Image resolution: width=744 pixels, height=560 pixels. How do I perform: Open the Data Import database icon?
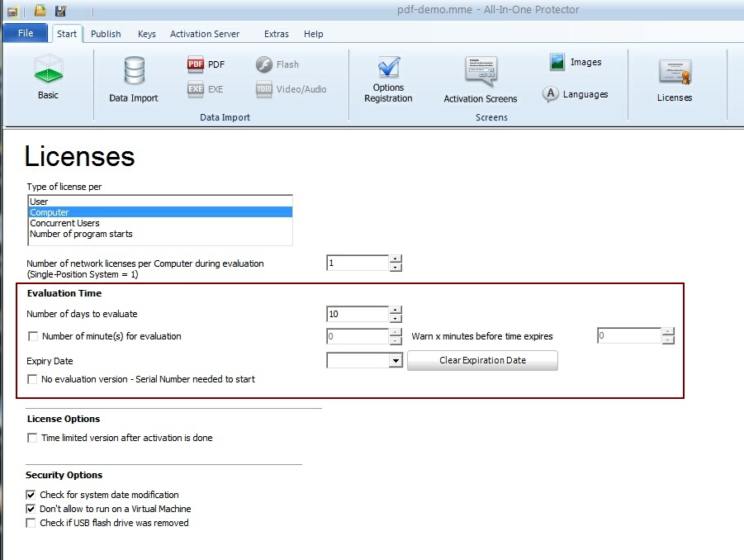(x=134, y=71)
